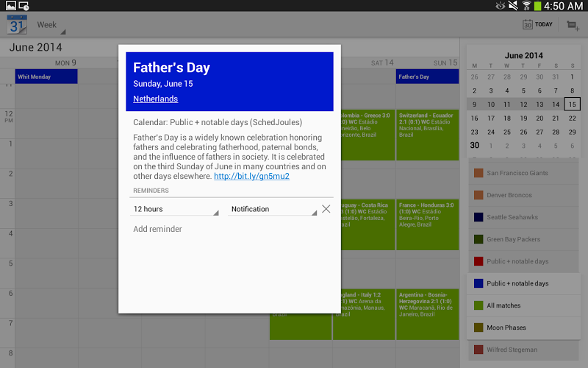The width and height of the screenshot is (588, 368).
Task: Select June 9 in the mini calendar
Action: (x=474, y=105)
